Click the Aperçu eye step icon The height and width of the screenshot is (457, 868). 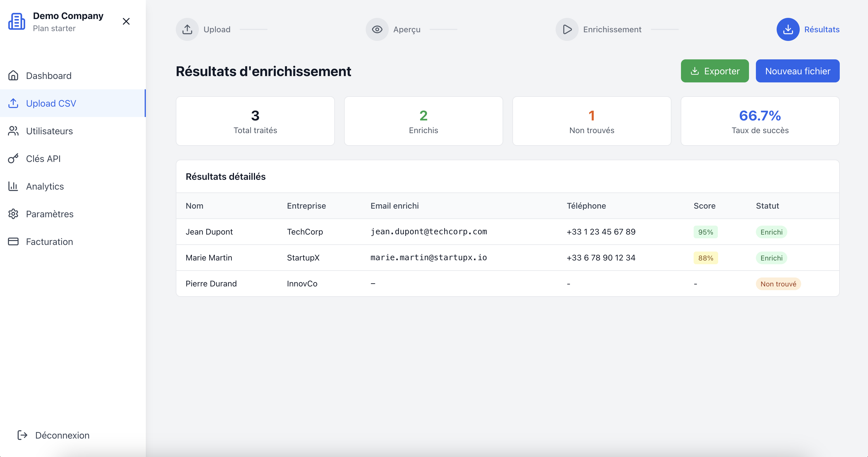377,29
